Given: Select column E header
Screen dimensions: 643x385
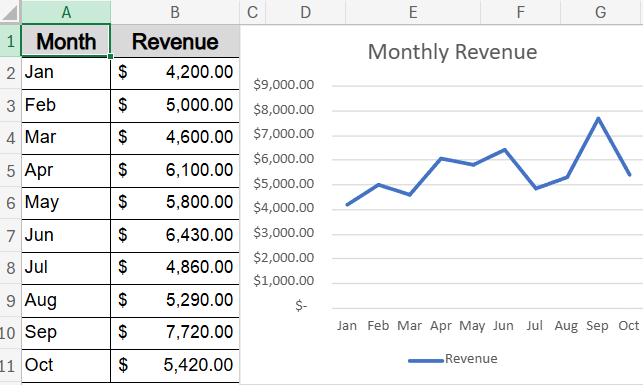Looking at the screenshot, I should 413,12.
